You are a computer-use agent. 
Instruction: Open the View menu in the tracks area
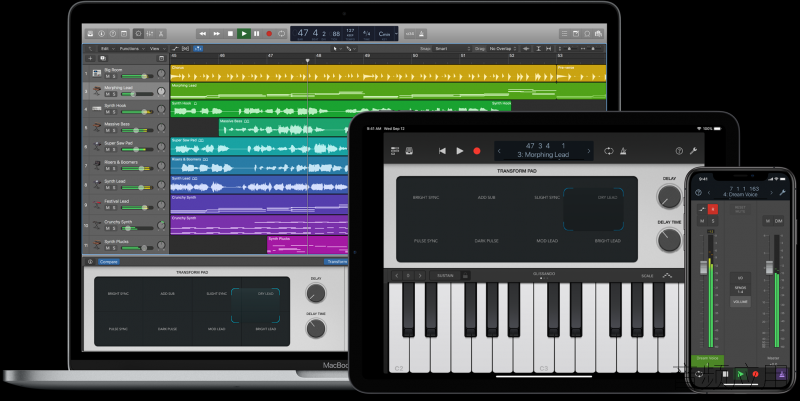pos(156,48)
